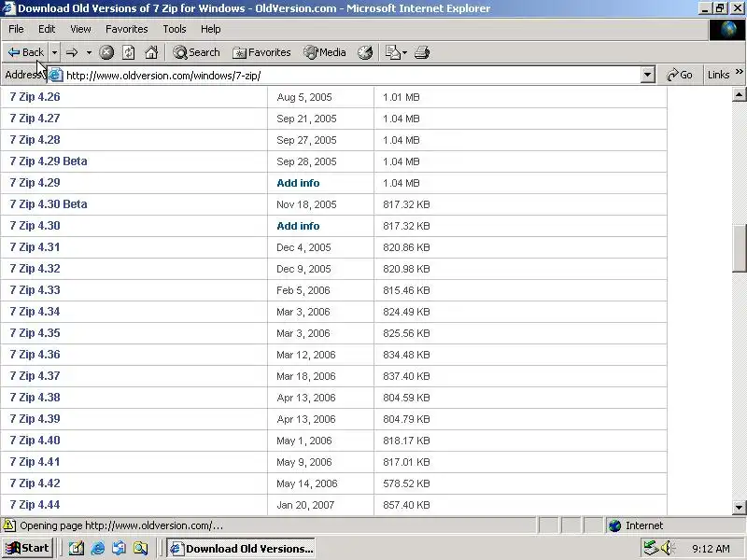Open the 7 Zip 4.42 link
The image size is (747, 560).
[x=35, y=483]
